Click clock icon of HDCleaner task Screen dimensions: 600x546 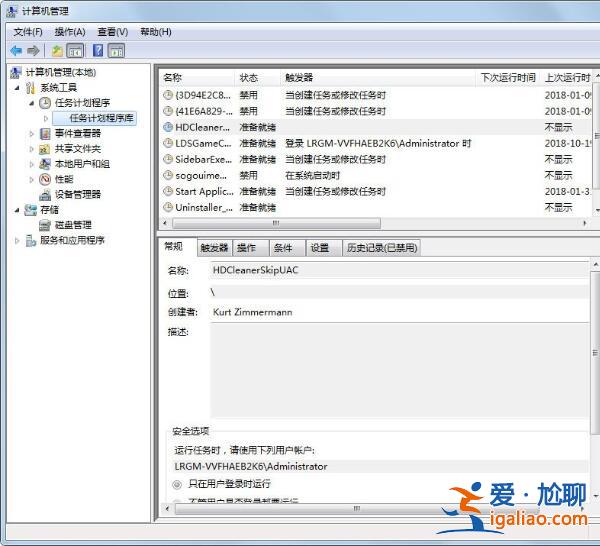pyautogui.click(x=168, y=127)
